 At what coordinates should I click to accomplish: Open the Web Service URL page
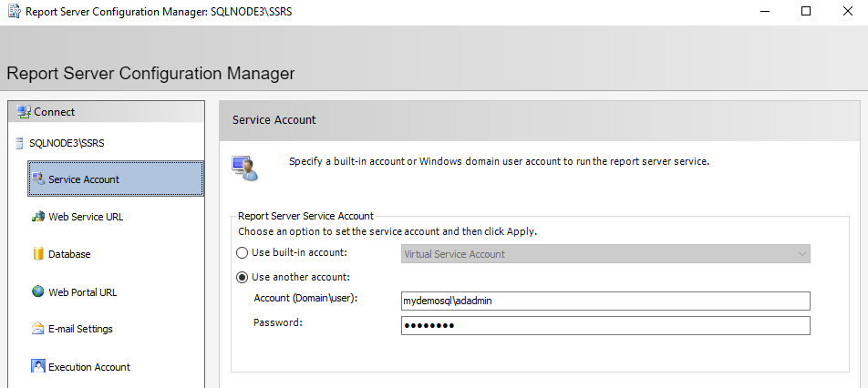[x=86, y=217]
